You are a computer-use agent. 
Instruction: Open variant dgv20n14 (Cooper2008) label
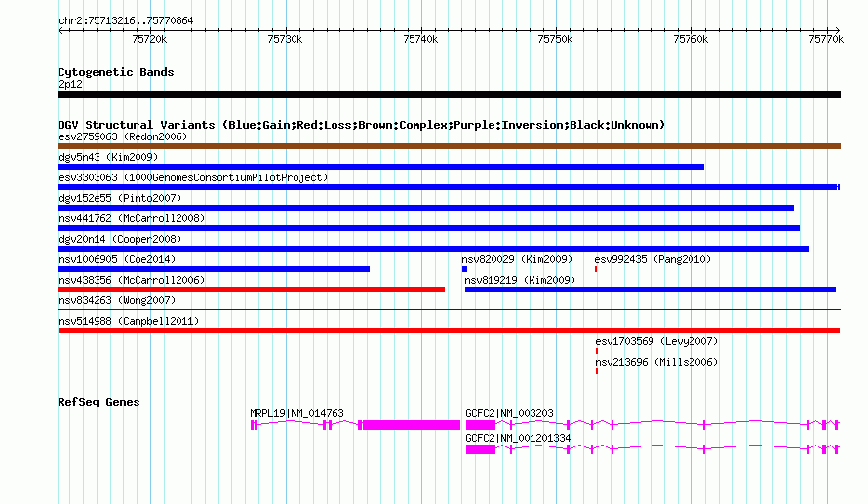(x=120, y=239)
